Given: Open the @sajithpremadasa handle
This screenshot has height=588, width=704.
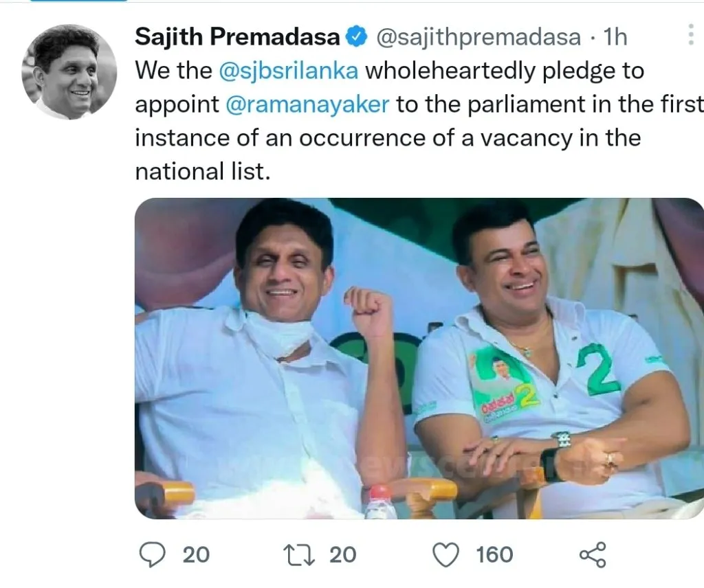Looking at the screenshot, I should 478,37.
